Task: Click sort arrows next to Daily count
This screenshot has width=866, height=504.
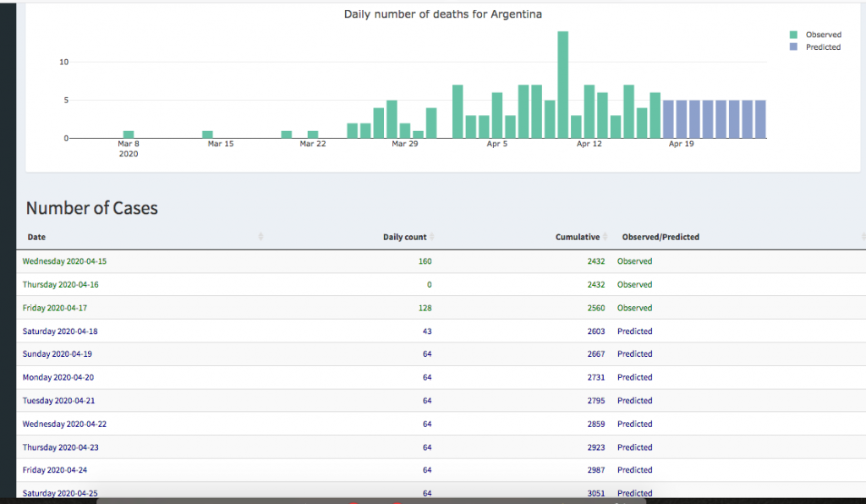Action: (x=431, y=237)
